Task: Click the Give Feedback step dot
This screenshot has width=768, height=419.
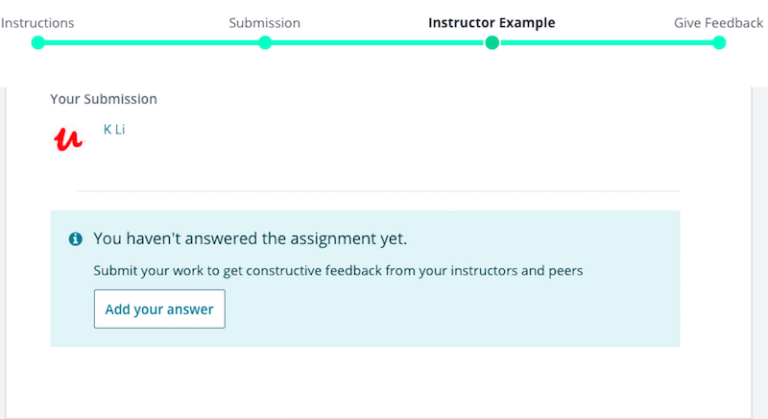Action: click(719, 43)
